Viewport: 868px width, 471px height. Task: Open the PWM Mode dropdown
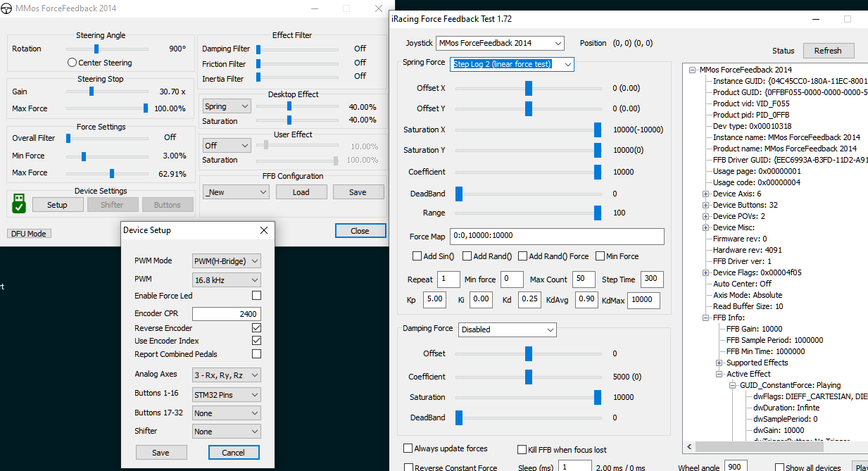[x=226, y=261]
